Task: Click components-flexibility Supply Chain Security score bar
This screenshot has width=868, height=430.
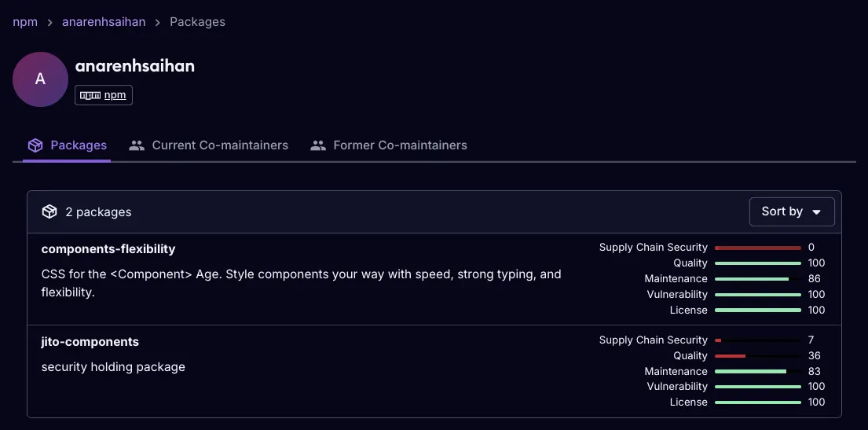Action: [757, 248]
